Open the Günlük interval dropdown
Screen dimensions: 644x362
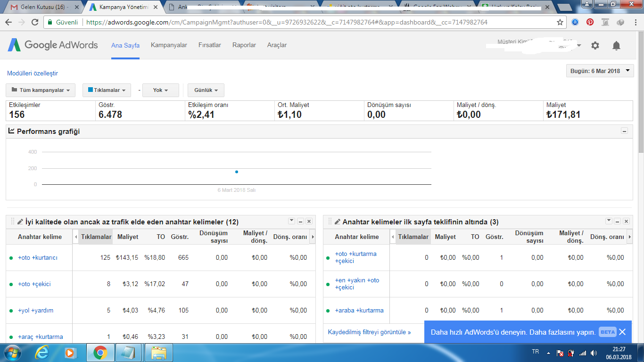click(x=206, y=90)
